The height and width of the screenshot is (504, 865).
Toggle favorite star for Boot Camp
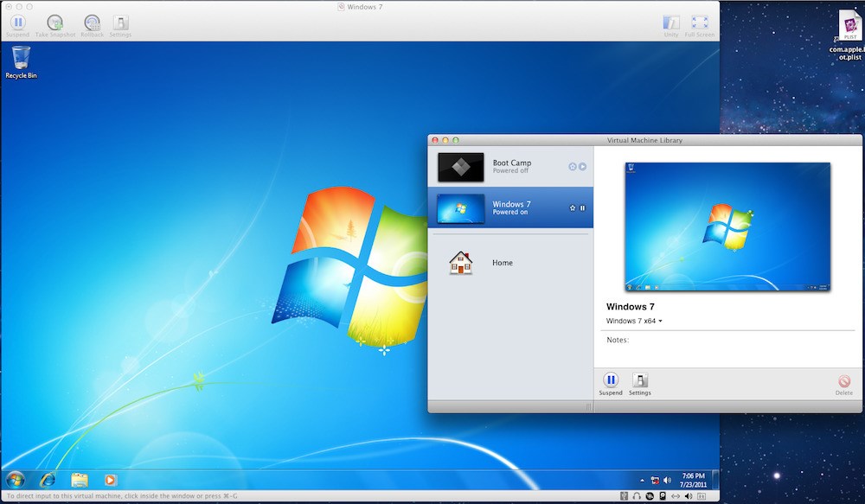point(572,167)
